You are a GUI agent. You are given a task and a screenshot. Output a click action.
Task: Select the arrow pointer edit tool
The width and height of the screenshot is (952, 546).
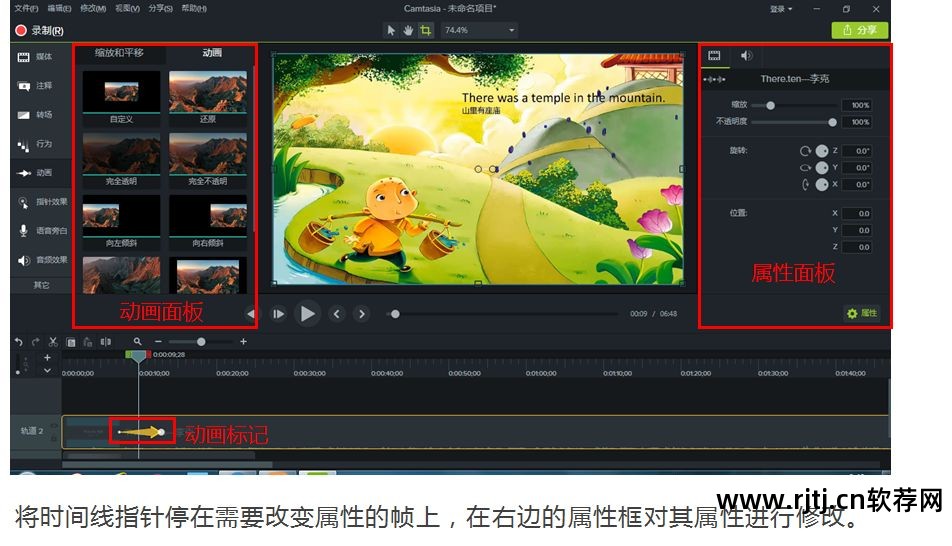click(x=391, y=30)
